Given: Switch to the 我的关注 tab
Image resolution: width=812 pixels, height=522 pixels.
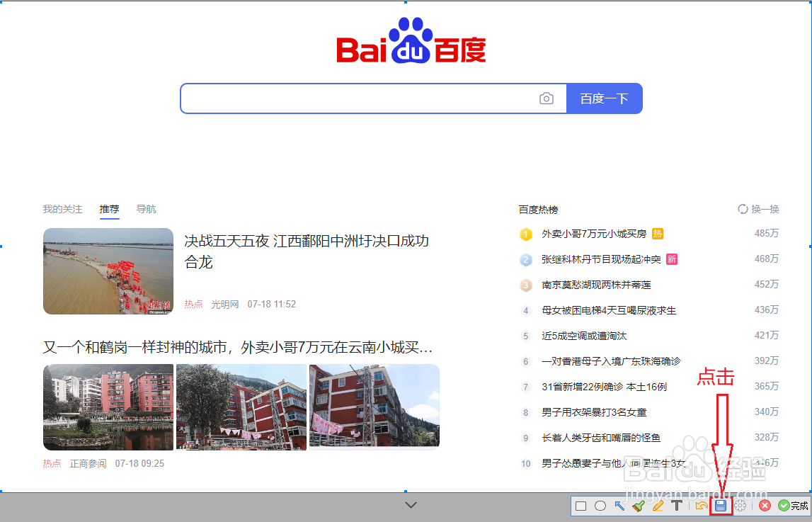Looking at the screenshot, I should 63,209.
